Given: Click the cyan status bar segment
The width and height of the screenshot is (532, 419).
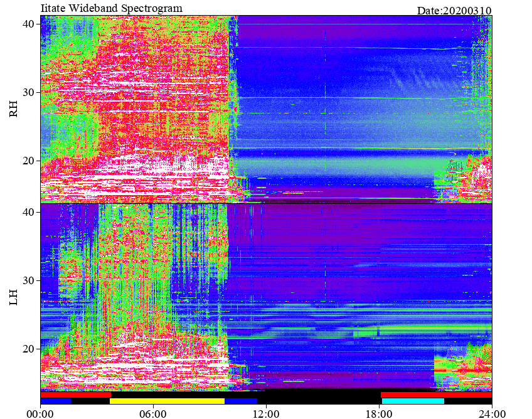Looking at the screenshot, I should point(413,401).
